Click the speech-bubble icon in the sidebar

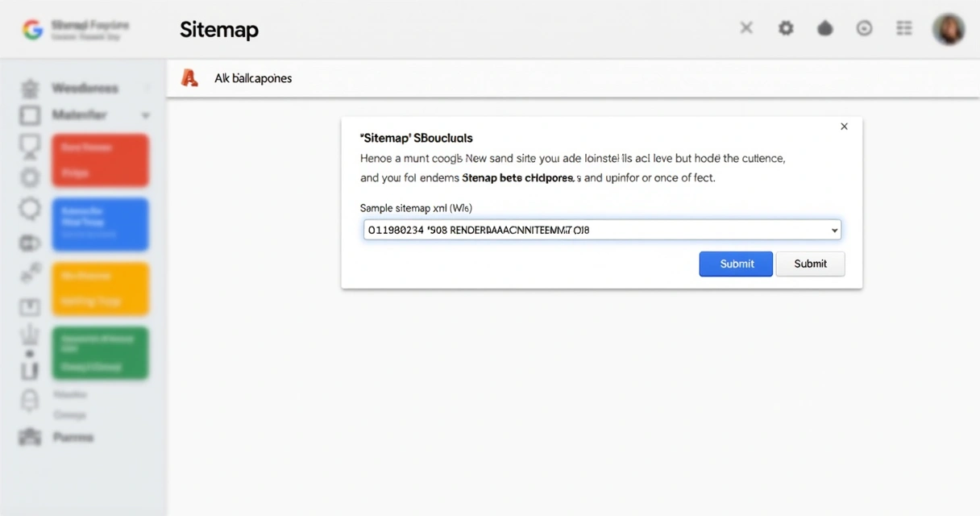(x=29, y=208)
